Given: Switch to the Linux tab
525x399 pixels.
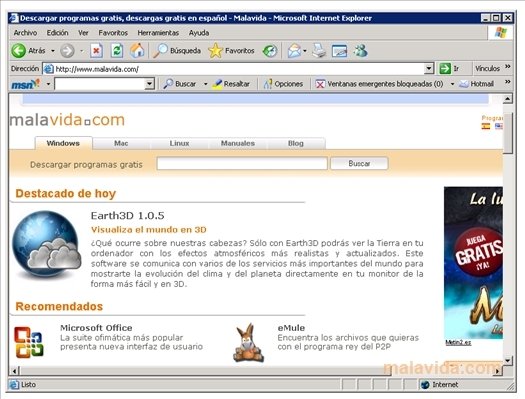Looking at the screenshot, I should [x=179, y=143].
